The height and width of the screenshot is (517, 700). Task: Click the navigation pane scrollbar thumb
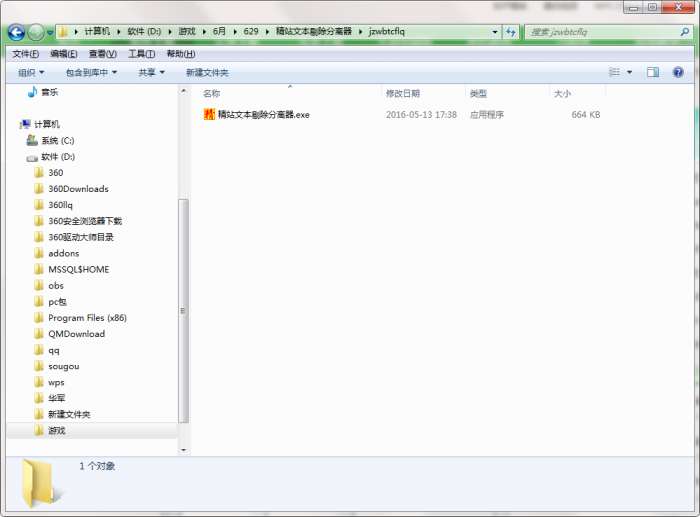click(183, 311)
